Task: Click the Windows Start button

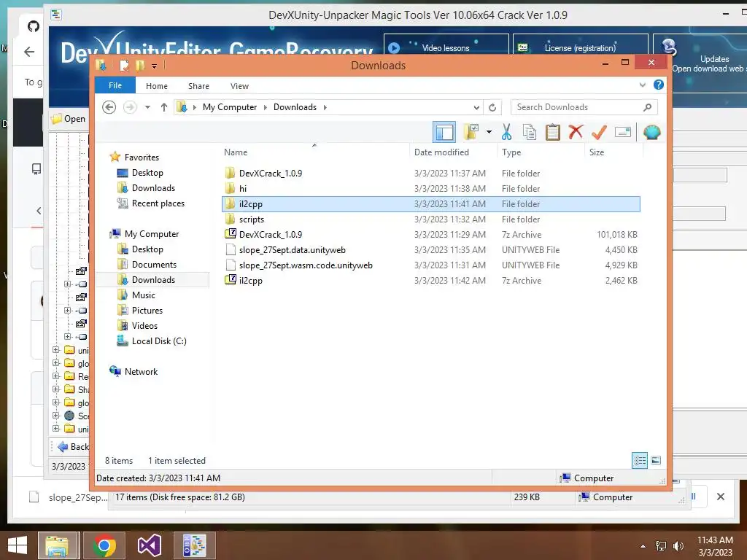Action: [18, 545]
